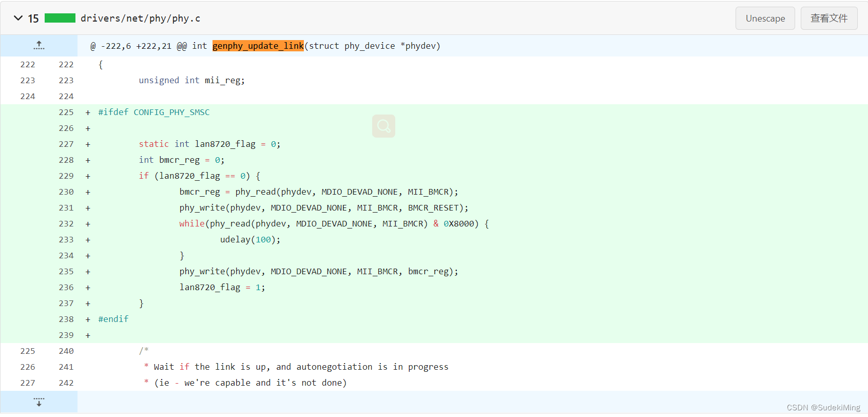Select new line number 225
The height and width of the screenshot is (417, 868).
66,112
